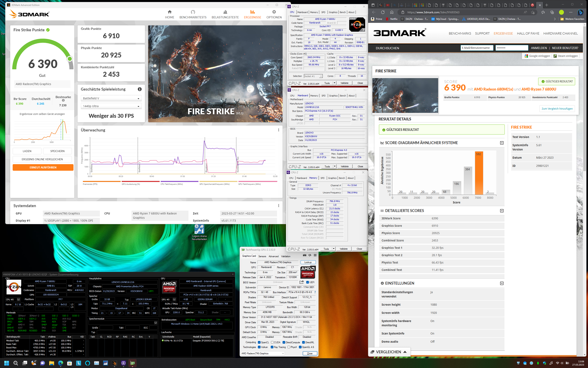Toggle Ray Tracing checkbox in GPU-Z

click(272, 347)
